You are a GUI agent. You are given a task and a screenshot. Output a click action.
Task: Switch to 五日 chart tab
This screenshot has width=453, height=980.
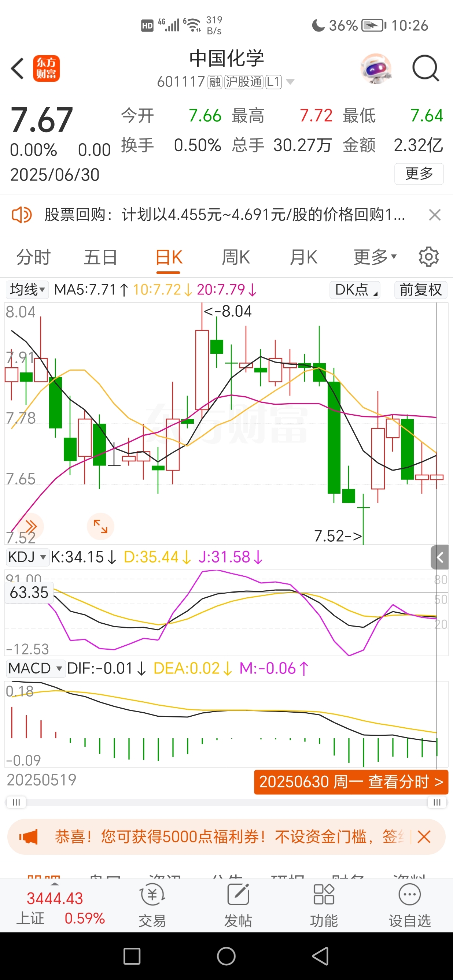(x=100, y=257)
